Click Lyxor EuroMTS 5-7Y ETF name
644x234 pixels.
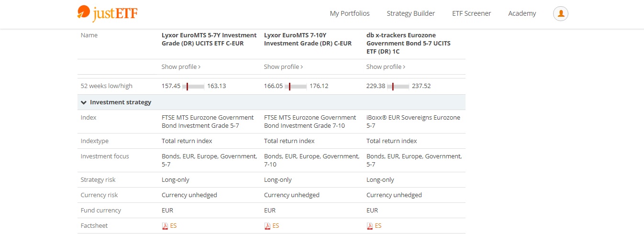[x=209, y=39]
